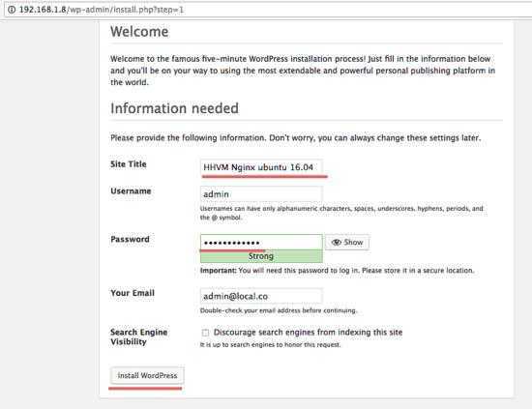Click the browser address bar URL
This screenshot has width=532, height=409.
click(x=102, y=10)
